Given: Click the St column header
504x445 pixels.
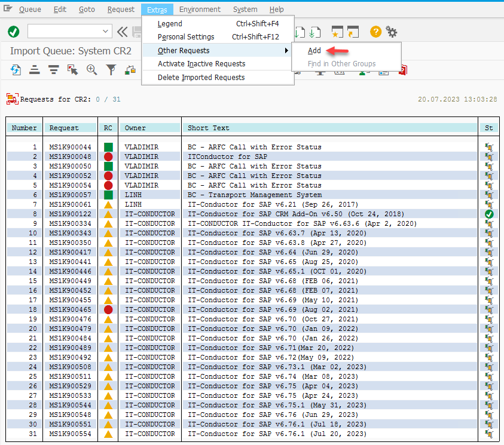Looking at the screenshot, I should pos(488,128).
